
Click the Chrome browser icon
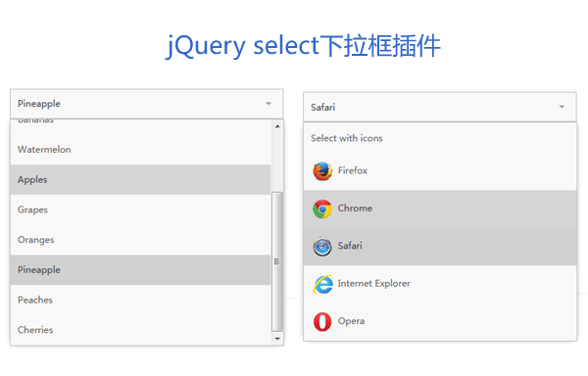click(322, 209)
